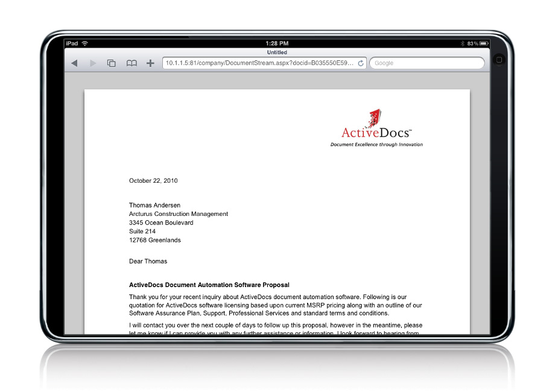
Task: Select the "Suite 214" line
Action: click(x=142, y=232)
